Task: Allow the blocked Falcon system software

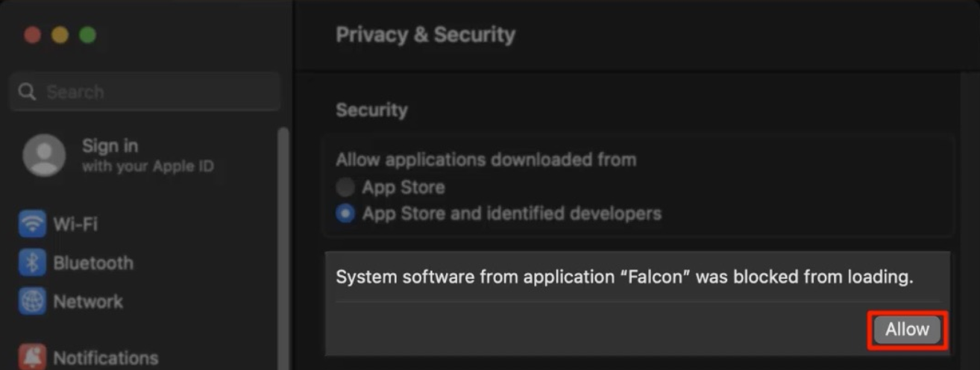Action: point(907,330)
